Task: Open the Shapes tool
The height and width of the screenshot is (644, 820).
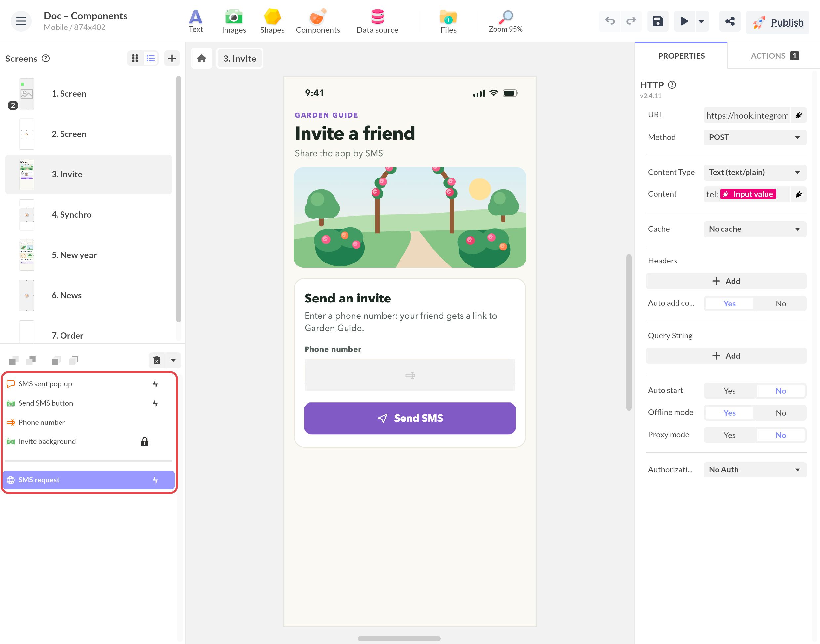Action: pyautogui.click(x=272, y=21)
